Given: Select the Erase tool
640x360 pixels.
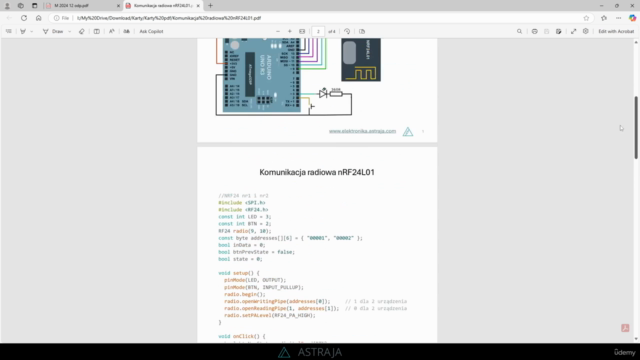Looking at the screenshot, I should click(82, 31).
